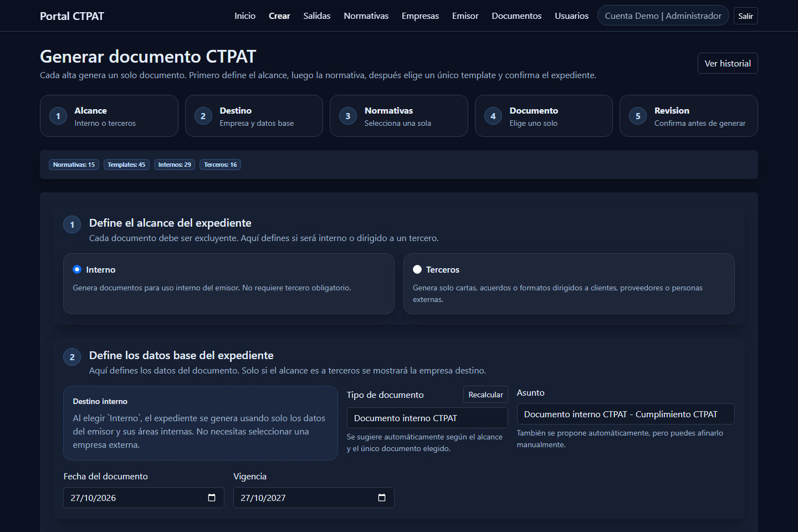Image resolution: width=798 pixels, height=532 pixels.
Task: Click the 'Normativas: 15' counter badge
Action: click(x=74, y=165)
